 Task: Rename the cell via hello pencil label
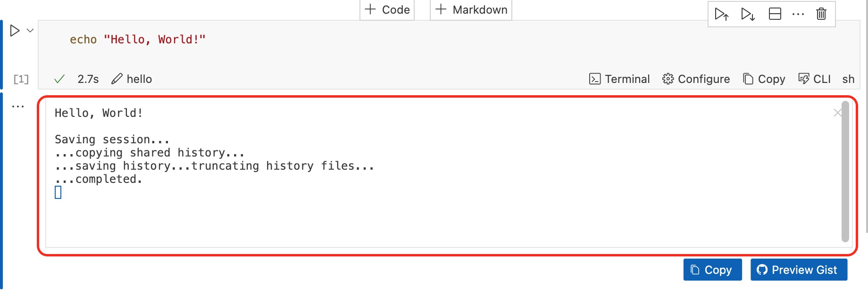132,79
